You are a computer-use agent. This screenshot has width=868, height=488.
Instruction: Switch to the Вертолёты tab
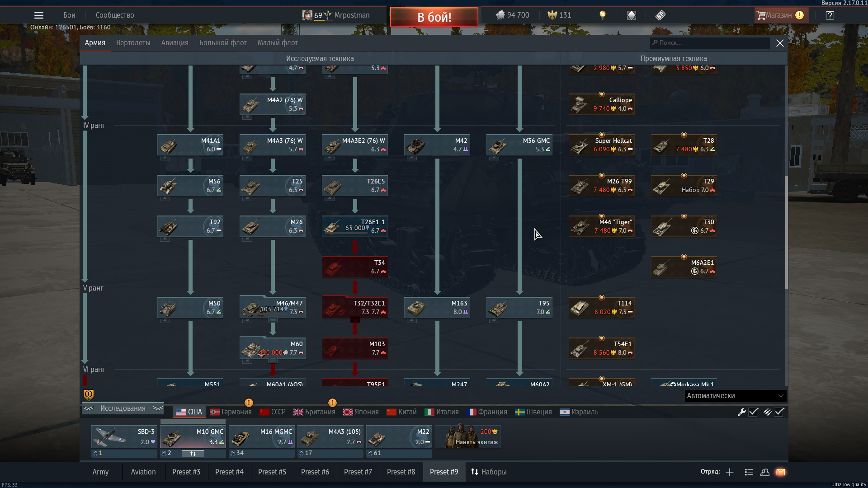click(x=133, y=43)
